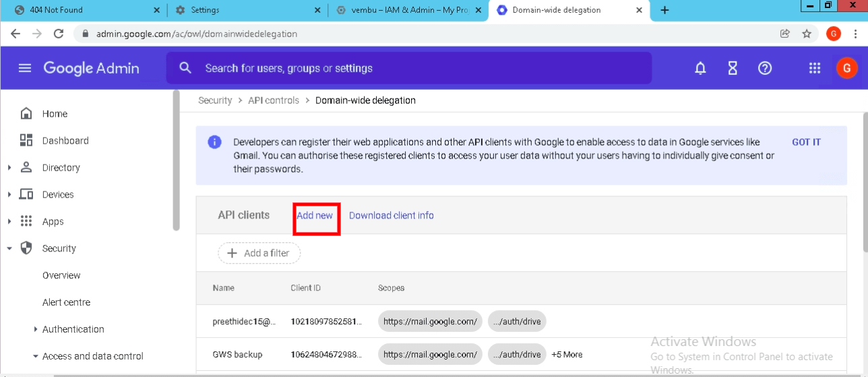
Task: Expand the Devices section
Action: coord(9,194)
